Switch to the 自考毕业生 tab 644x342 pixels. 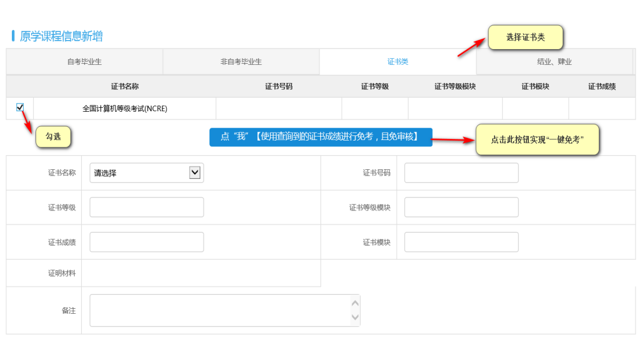(x=84, y=62)
